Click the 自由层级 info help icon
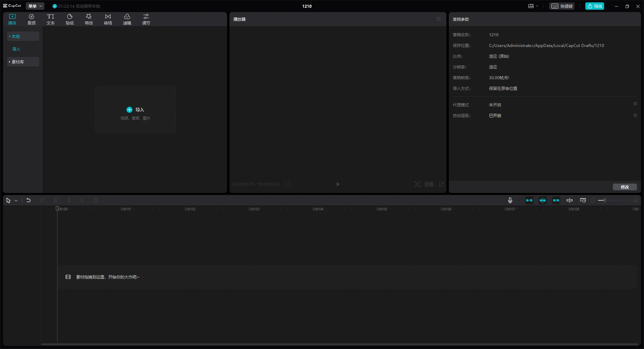The image size is (644, 349). coord(635,115)
